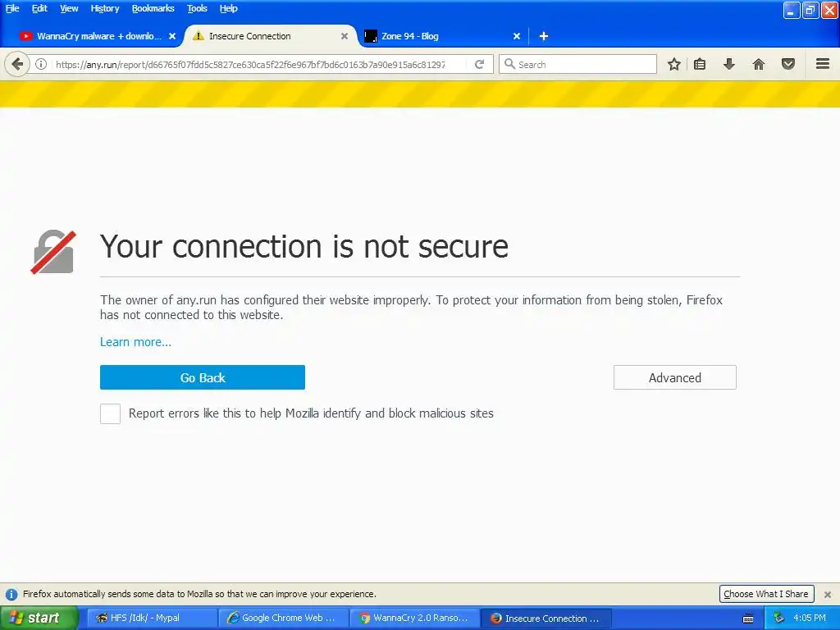Click the any.run URL address field

[x=250, y=65]
